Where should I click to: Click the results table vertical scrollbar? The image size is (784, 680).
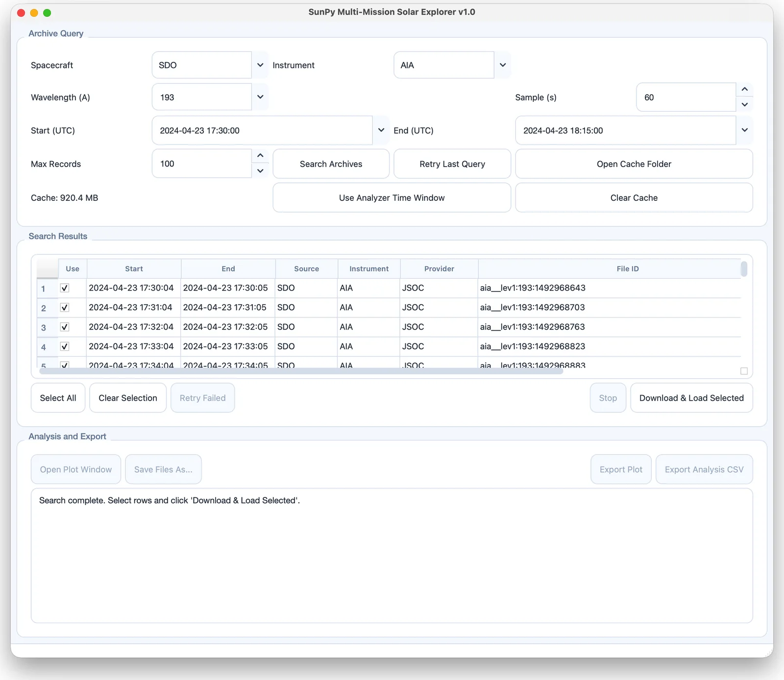(744, 269)
